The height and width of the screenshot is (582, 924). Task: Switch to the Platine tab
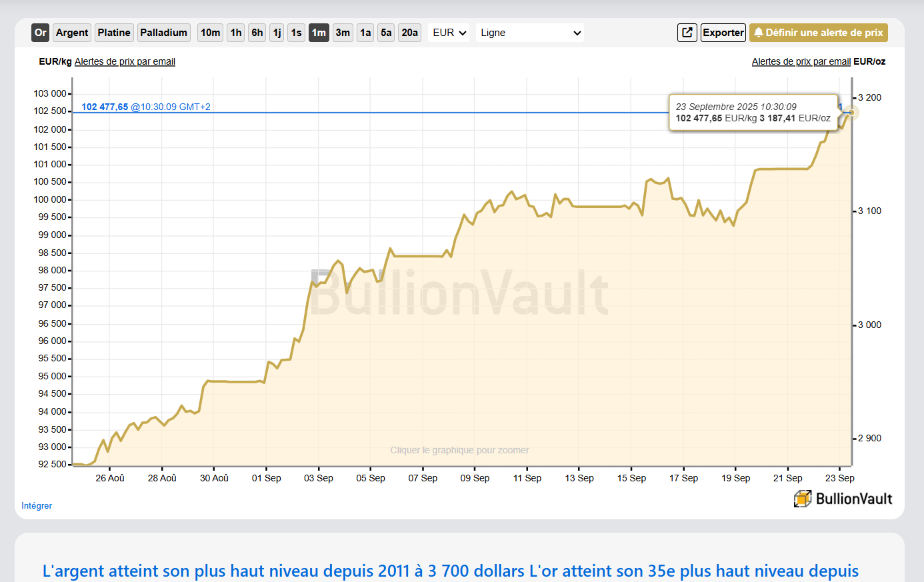114,33
